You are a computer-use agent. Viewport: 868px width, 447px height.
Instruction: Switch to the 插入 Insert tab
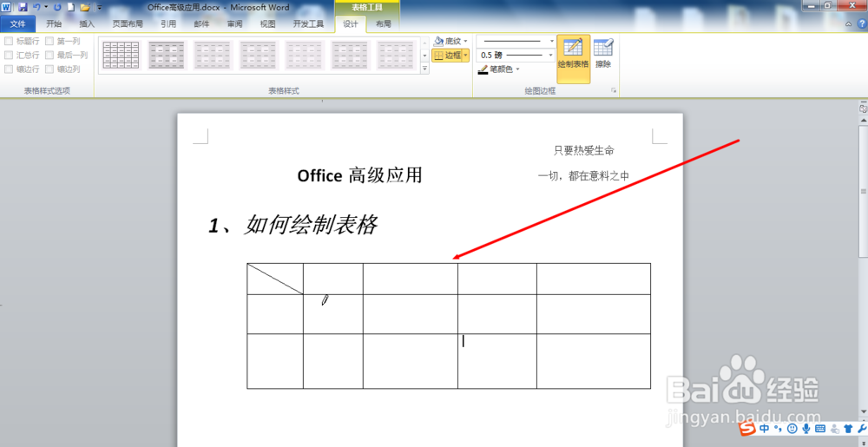[x=87, y=23]
